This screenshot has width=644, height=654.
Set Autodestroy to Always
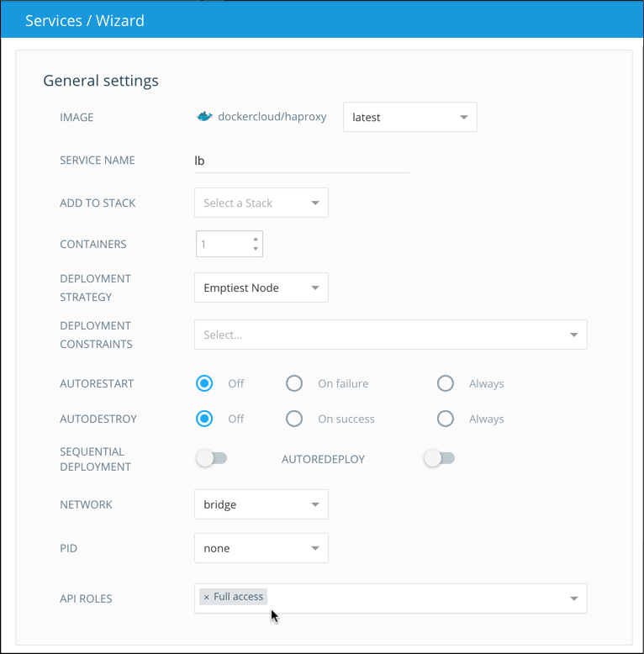446,419
